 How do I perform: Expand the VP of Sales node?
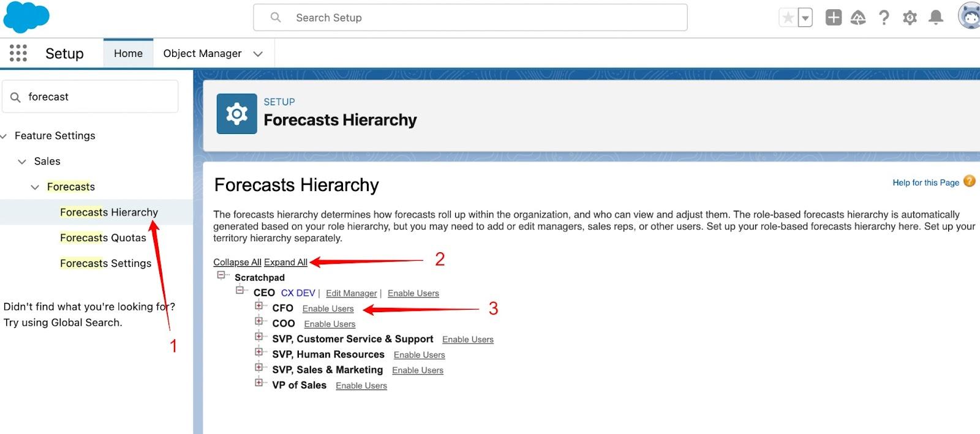click(259, 383)
